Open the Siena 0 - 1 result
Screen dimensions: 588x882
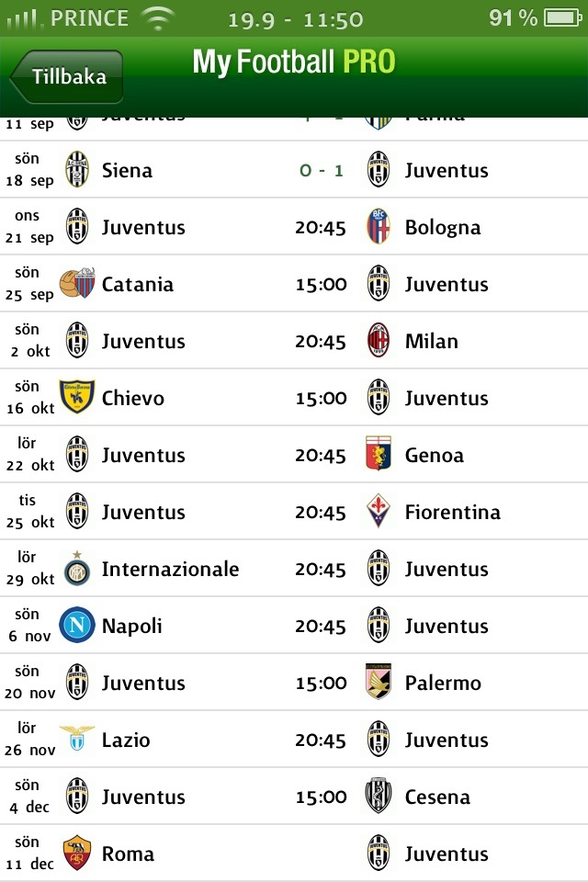click(322, 171)
